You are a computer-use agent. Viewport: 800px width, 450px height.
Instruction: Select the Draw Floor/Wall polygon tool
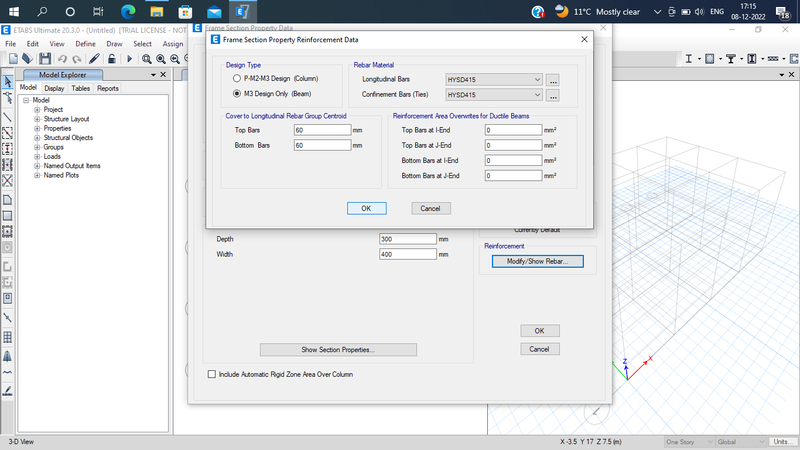pos(8,200)
